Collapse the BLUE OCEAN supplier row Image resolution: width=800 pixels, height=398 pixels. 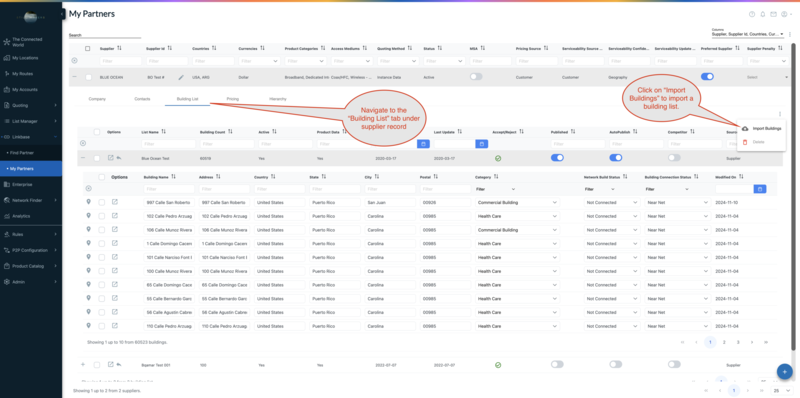click(x=74, y=77)
